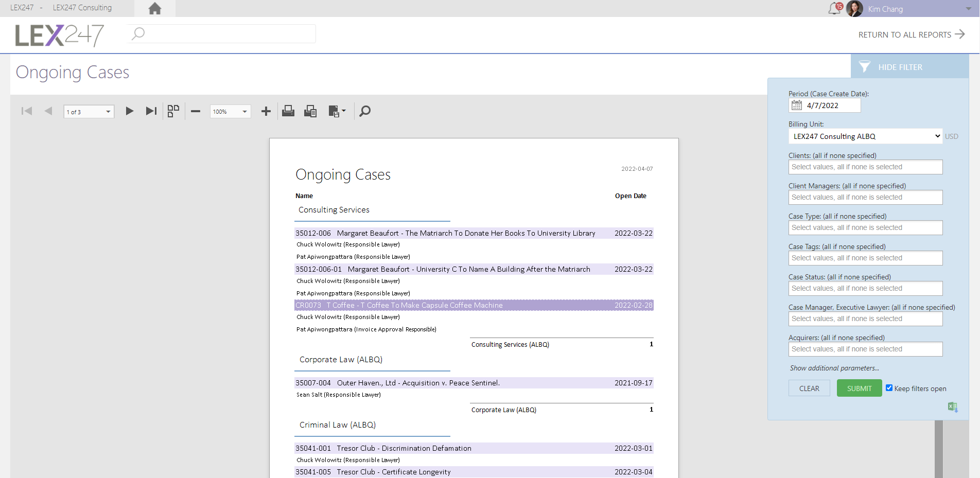The width and height of the screenshot is (980, 478).
Task: Focus the top search field
Action: (221, 34)
